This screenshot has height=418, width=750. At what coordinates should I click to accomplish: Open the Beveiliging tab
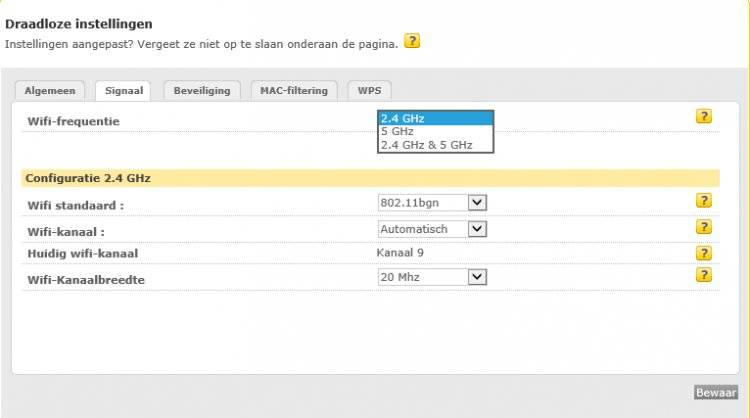(201, 90)
